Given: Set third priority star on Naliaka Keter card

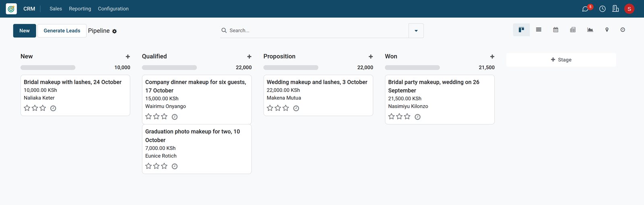Looking at the screenshot, I should coord(43,108).
